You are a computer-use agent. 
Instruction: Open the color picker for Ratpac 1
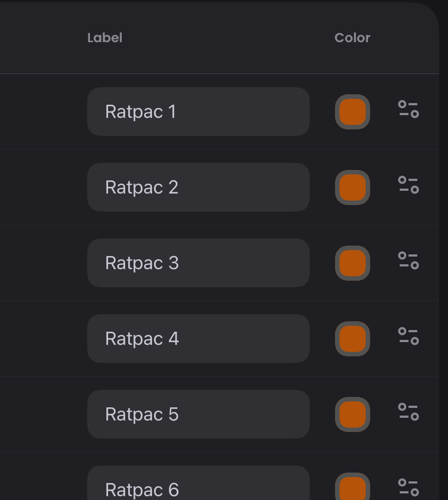click(x=353, y=111)
